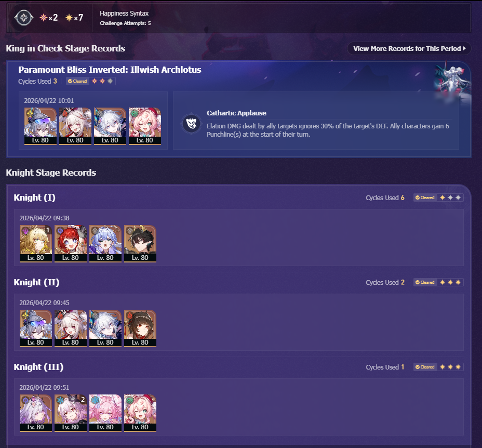Select pink-haired last character in King in Check team
Viewport: 482px width, 448px height.
145,126
